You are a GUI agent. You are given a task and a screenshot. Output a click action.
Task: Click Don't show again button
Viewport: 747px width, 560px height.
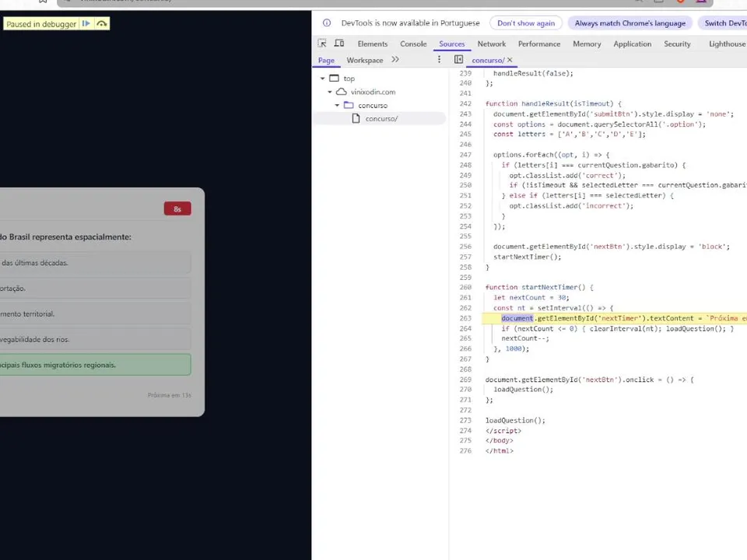coord(526,23)
